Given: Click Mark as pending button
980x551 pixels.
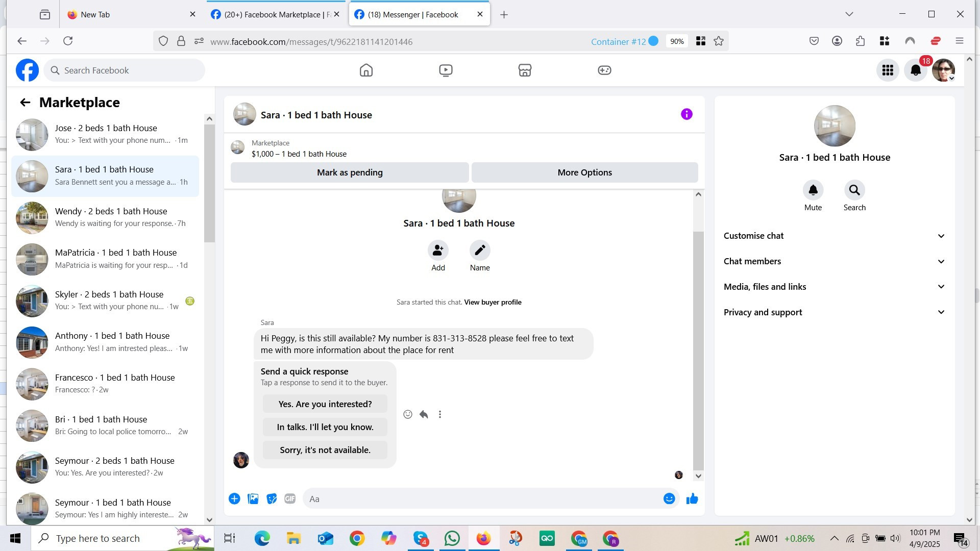Looking at the screenshot, I should tap(350, 172).
